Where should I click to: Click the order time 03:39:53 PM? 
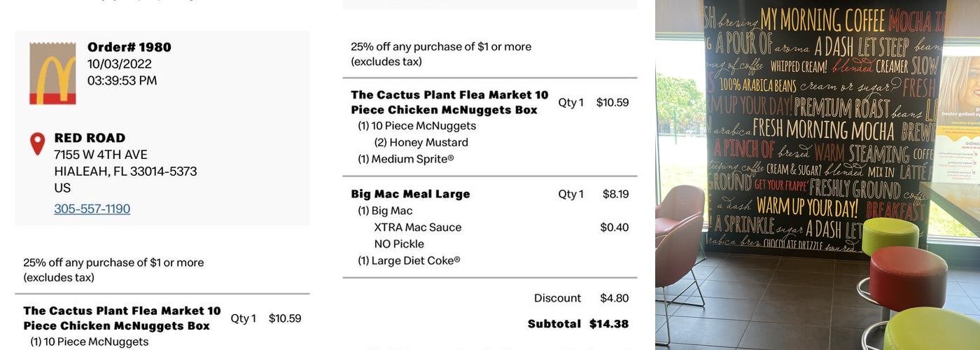(x=122, y=80)
